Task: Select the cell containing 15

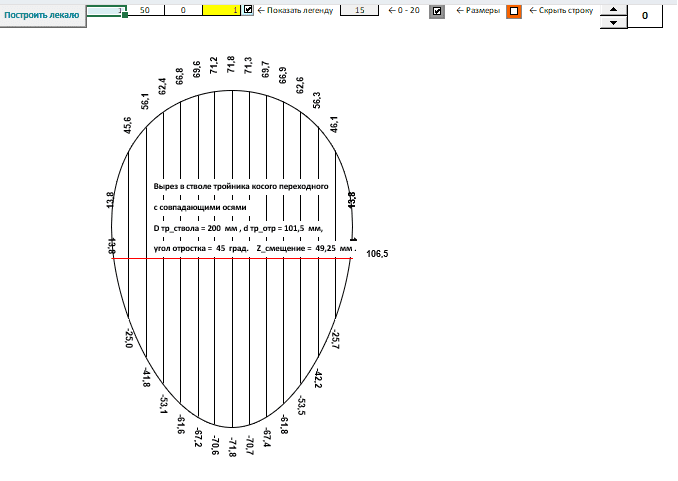Action: coord(359,10)
